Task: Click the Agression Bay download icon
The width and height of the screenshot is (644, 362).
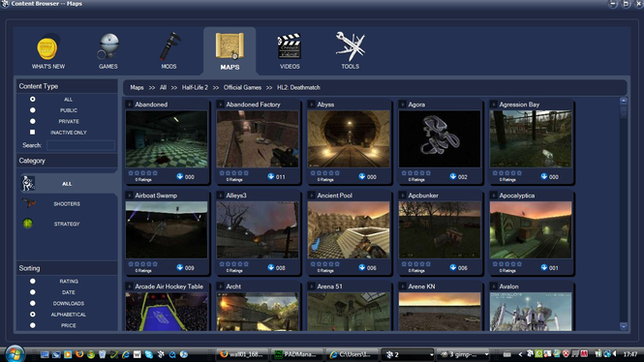Action: click(x=544, y=176)
